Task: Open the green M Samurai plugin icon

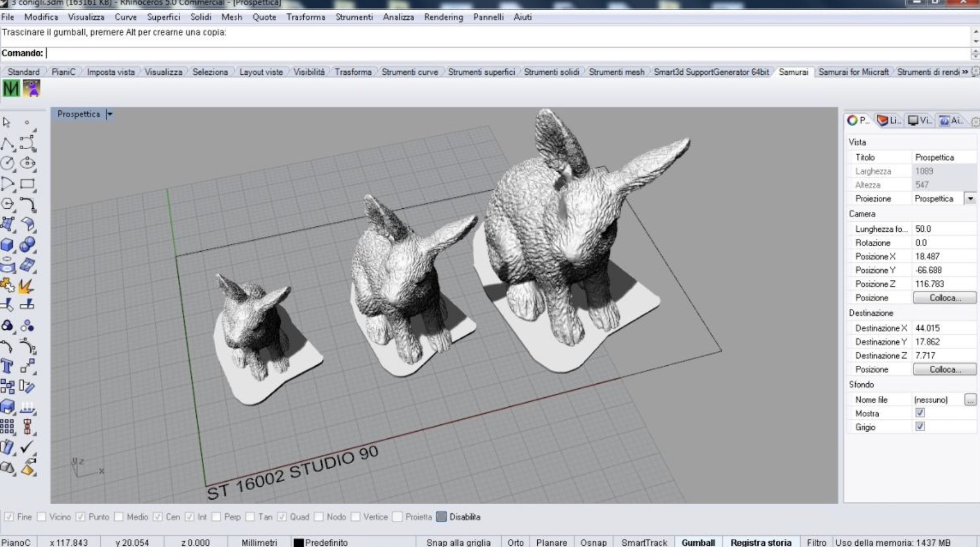Action: (11, 88)
